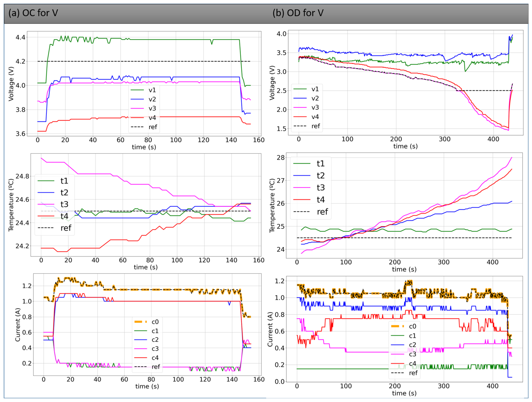Screen dimensions: 532x402
Task: Click 300 tick on OD voltage time axis
Action: pos(445,139)
